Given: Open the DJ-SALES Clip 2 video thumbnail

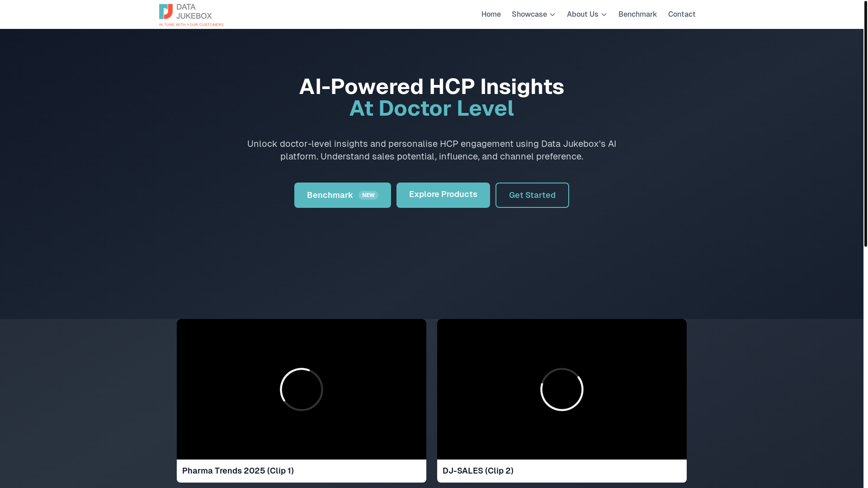Looking at the screenshot, I should click(562, 389).
